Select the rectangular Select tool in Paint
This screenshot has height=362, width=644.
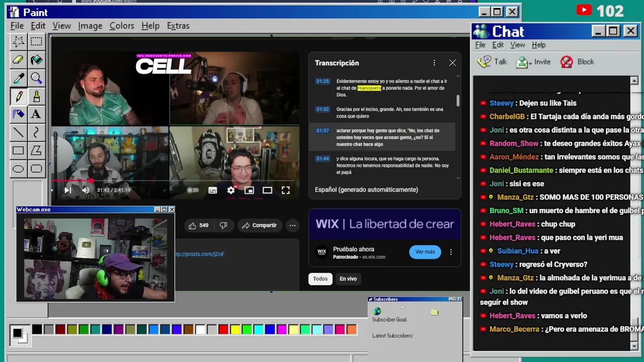tap(36, 41)
